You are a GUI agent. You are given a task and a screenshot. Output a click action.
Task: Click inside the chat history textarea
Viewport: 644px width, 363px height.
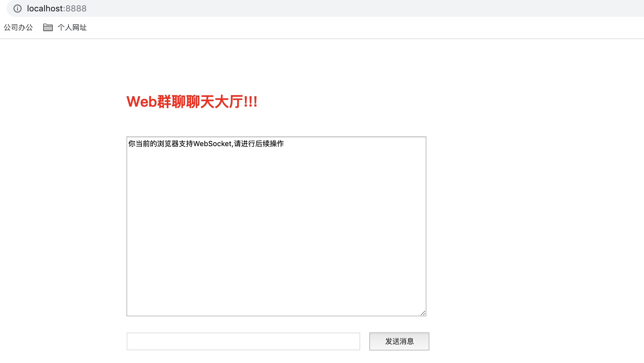(276, 210)
